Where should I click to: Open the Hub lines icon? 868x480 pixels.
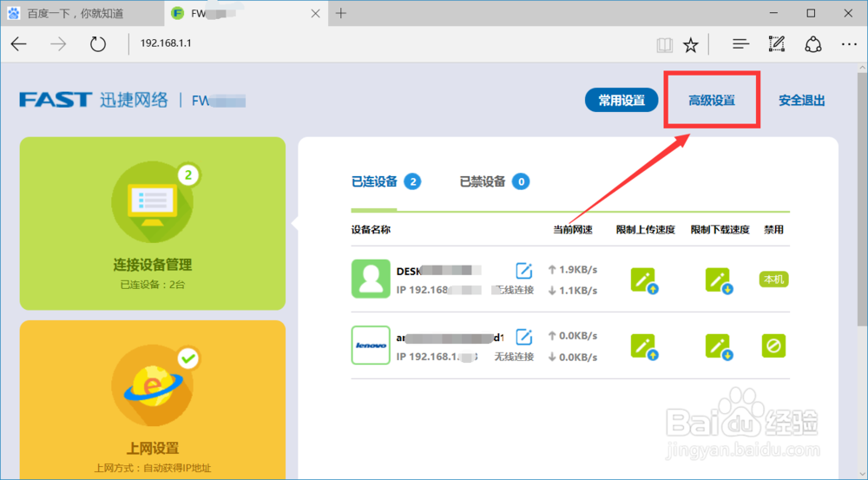(740, 44)
